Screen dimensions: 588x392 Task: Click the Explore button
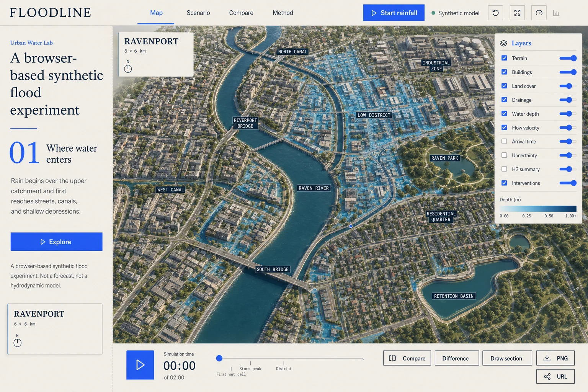coord(57,242)
